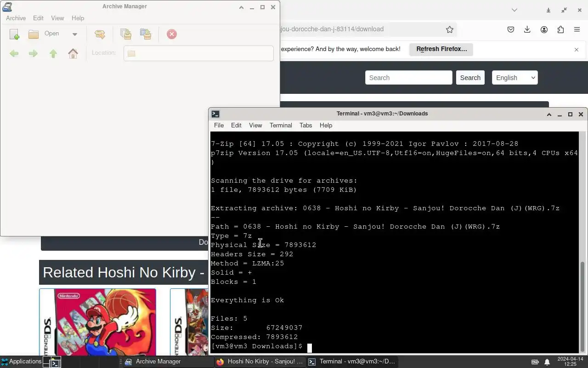Click the Extract files icon in Archive Manager
Viewport: 588px width, 368px height.
tap(100, 34)
